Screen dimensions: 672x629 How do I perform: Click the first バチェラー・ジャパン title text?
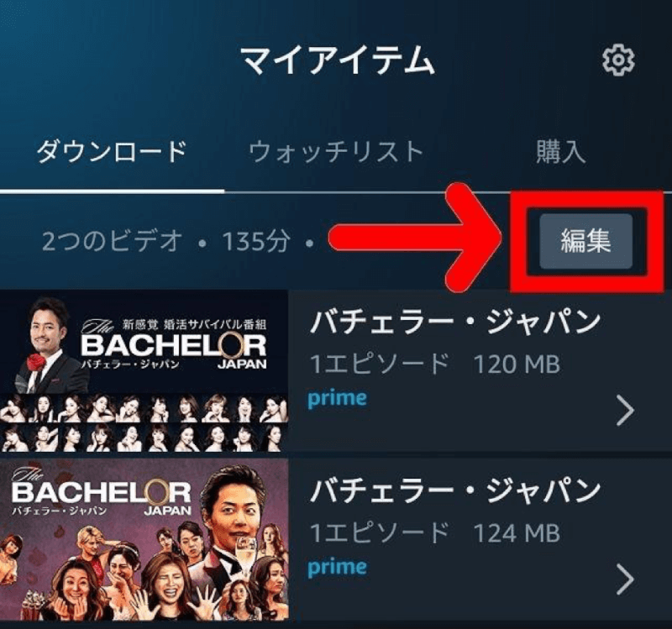tap(454, 322)
